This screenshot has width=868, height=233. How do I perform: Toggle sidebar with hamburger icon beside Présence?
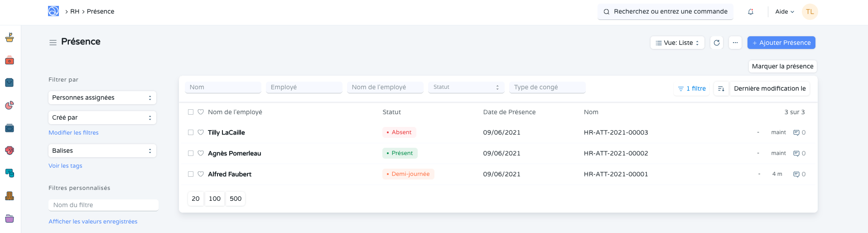point(53,42)
